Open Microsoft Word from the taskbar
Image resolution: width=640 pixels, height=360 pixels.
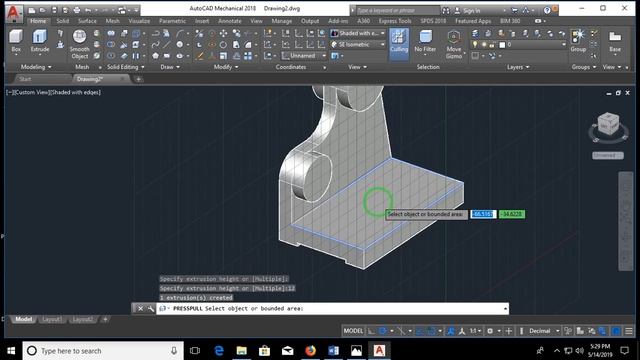[x=333, y=351]
